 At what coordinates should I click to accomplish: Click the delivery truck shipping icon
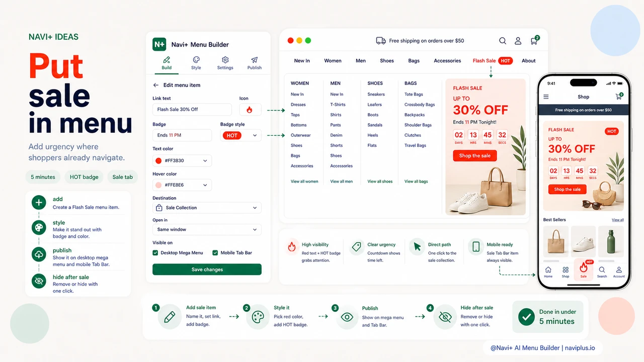(381, 41)
